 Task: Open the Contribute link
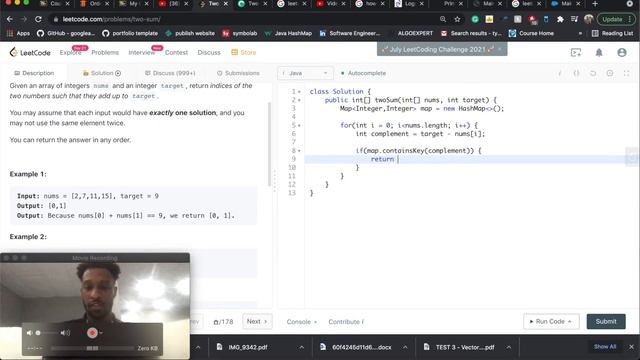[x=346, y=322]
